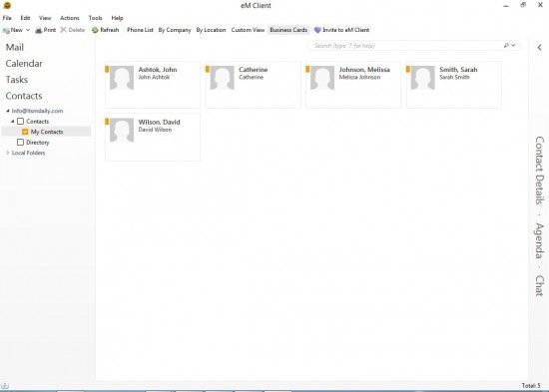Click the eM Client app logo icon
549x392 pixels.
point(7,5)
